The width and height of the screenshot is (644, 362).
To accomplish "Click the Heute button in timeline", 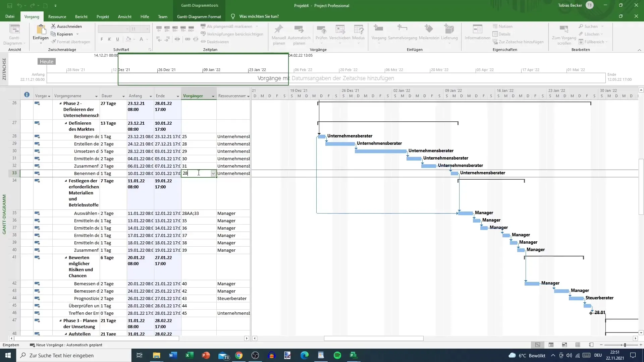I will tap(46, 61).
